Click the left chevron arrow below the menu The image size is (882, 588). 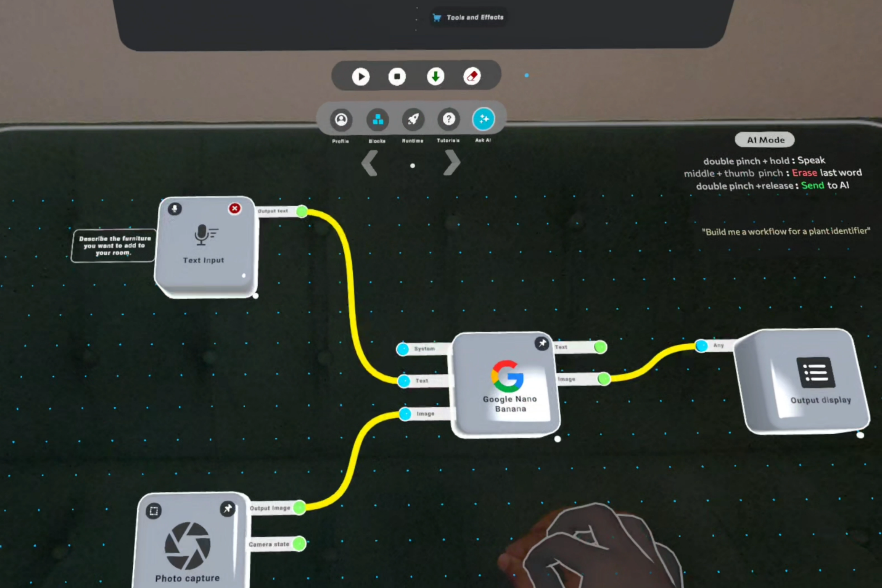[370, 163]
